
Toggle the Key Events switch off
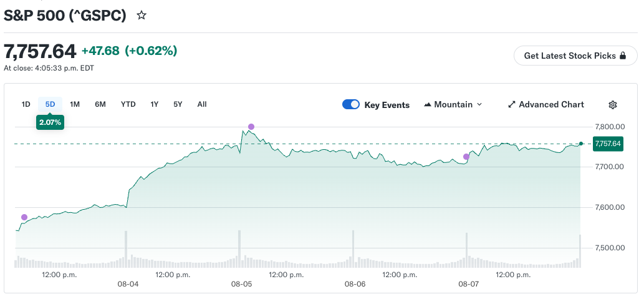[x=351, y=104]
